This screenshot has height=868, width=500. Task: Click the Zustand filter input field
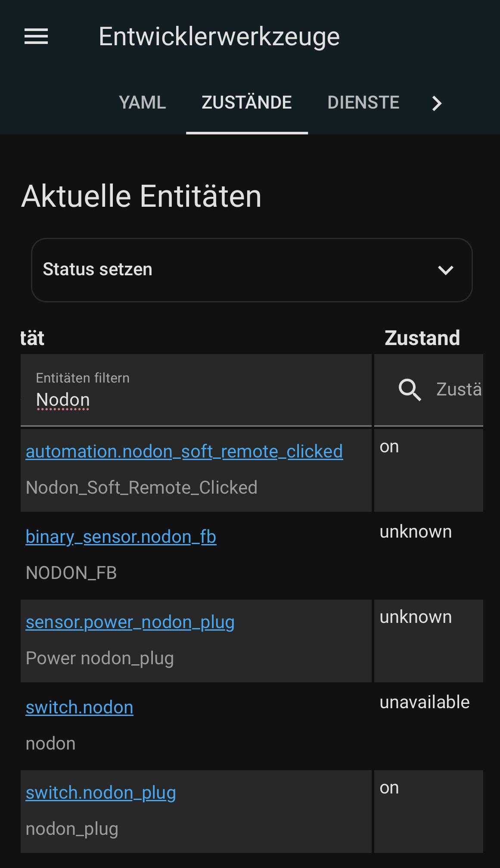pos(458,390)
